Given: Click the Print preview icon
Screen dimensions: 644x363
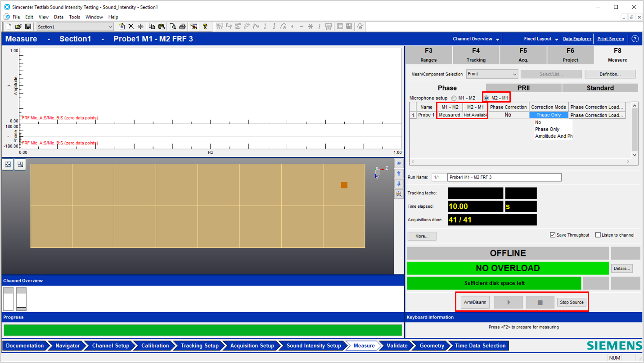Looking at the screenshot, I should pyautogui.click(x=173, y=27).
